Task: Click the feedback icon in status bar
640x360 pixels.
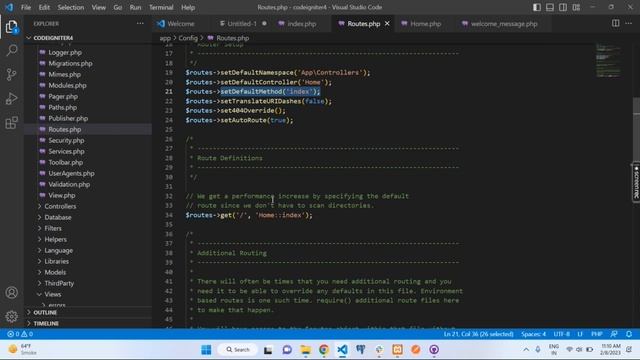Action: pos(614,334)
